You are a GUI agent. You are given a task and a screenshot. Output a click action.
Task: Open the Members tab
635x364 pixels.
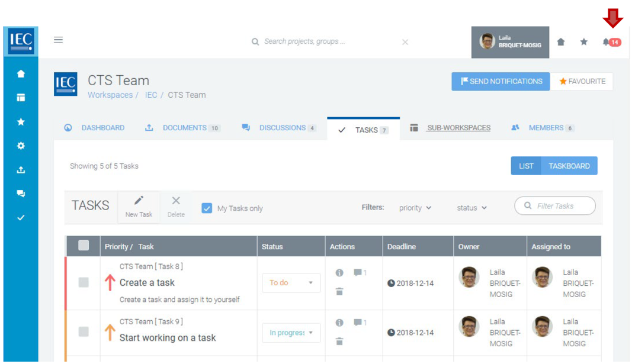546,128
